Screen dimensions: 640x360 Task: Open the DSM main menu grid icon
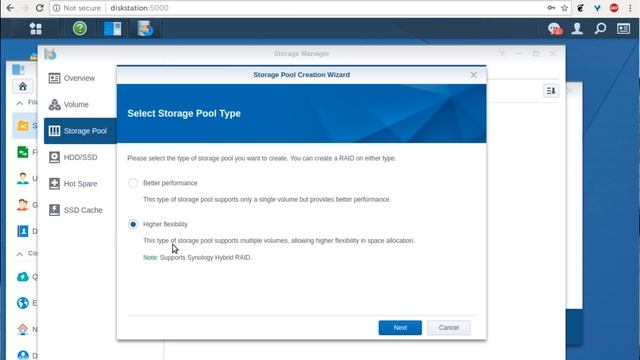(36, 29)
